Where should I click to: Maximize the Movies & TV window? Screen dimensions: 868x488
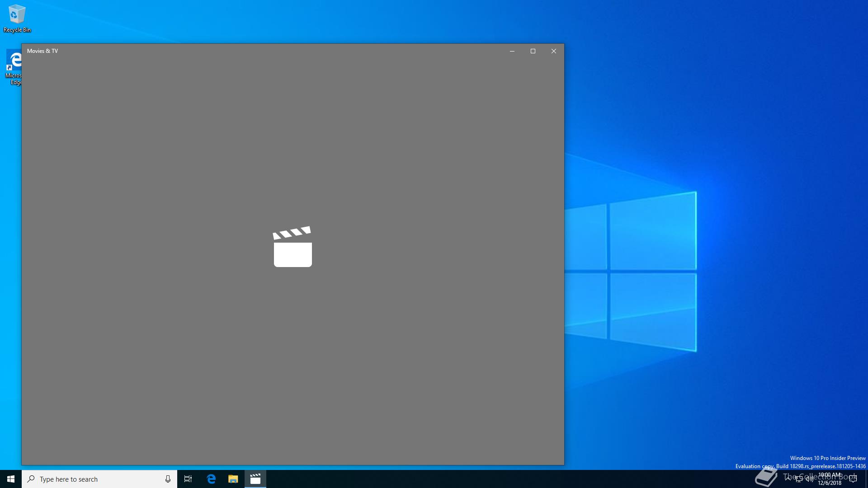point(533,51)
